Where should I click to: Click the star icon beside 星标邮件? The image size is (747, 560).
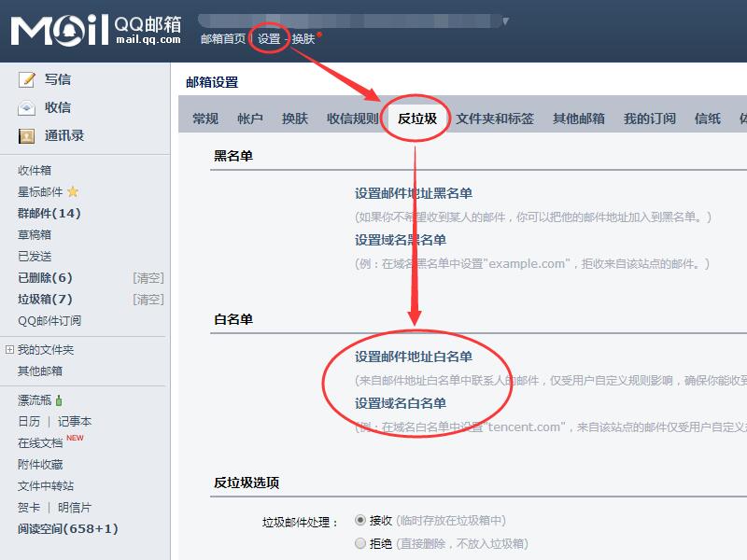[73, 191]
